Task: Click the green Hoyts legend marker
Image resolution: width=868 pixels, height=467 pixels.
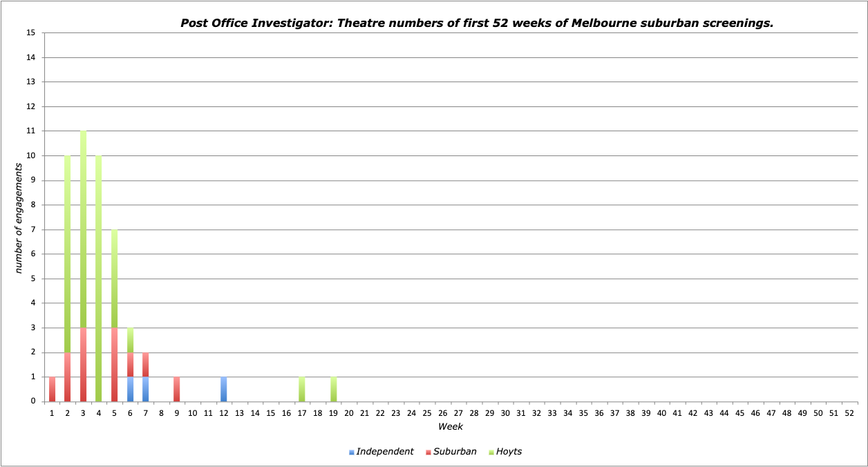Action: tap(491, 452)
